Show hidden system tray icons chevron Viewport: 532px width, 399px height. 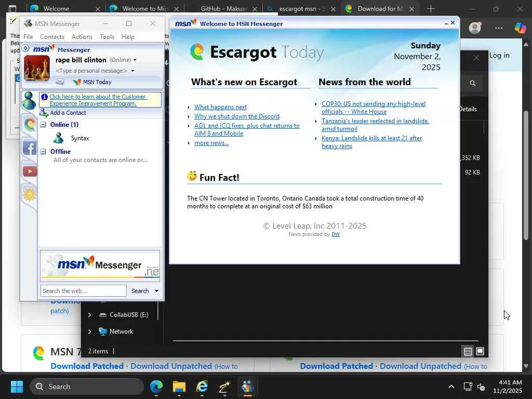pos(451,387)
